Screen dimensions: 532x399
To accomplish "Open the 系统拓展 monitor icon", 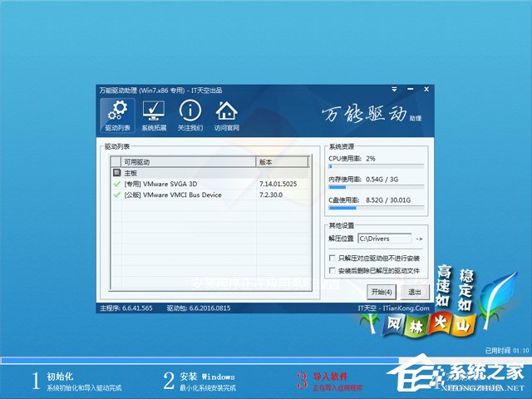I will pyautogui.click(x=154, y=116).
